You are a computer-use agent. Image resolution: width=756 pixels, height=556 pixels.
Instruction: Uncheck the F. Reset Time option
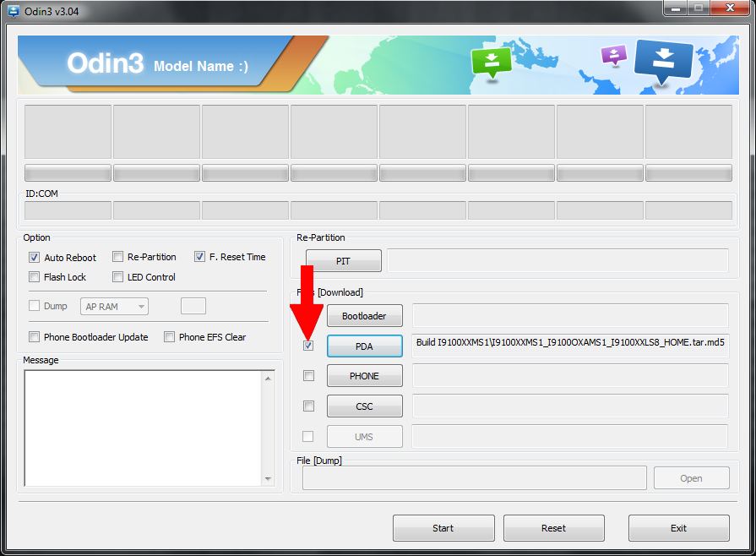point(199,257)
